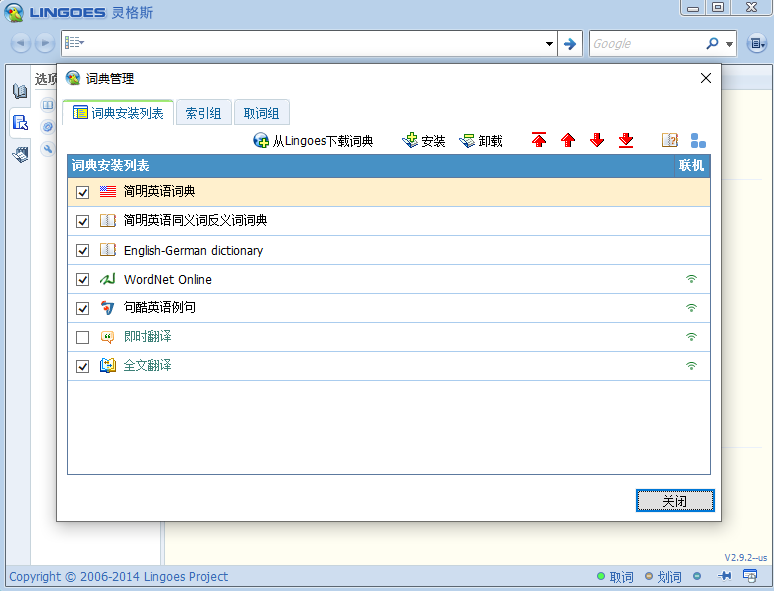Click the 全文翻译 document icon
774x591 pixels.
click(108, 366)
